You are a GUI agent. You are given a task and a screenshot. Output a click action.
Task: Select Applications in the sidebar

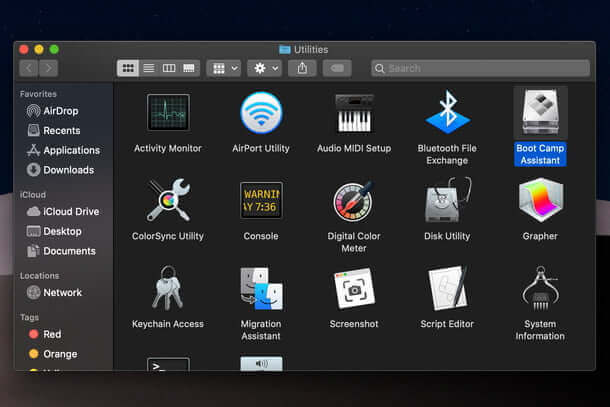71,150
